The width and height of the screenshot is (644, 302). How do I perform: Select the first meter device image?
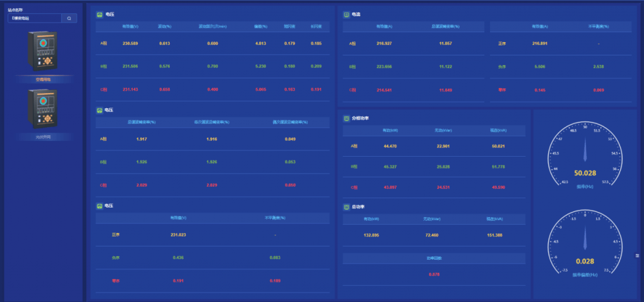pyautogui.click(x=43, y=52)
